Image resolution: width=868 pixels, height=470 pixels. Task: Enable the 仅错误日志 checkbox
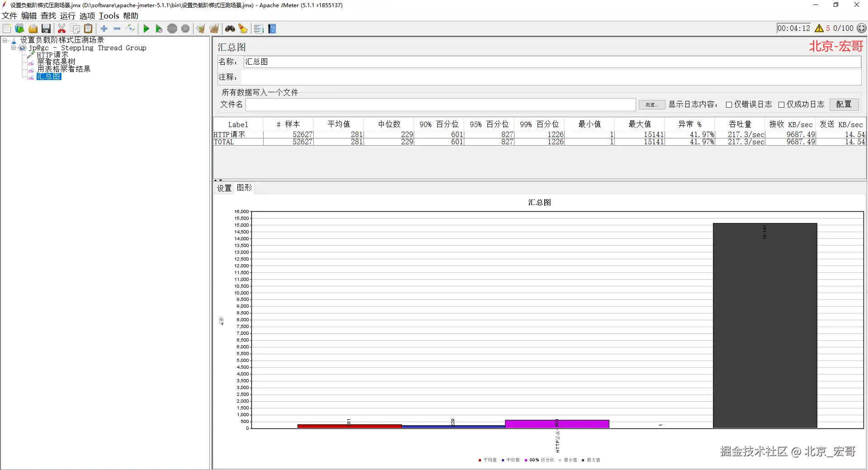coord(729,104)
